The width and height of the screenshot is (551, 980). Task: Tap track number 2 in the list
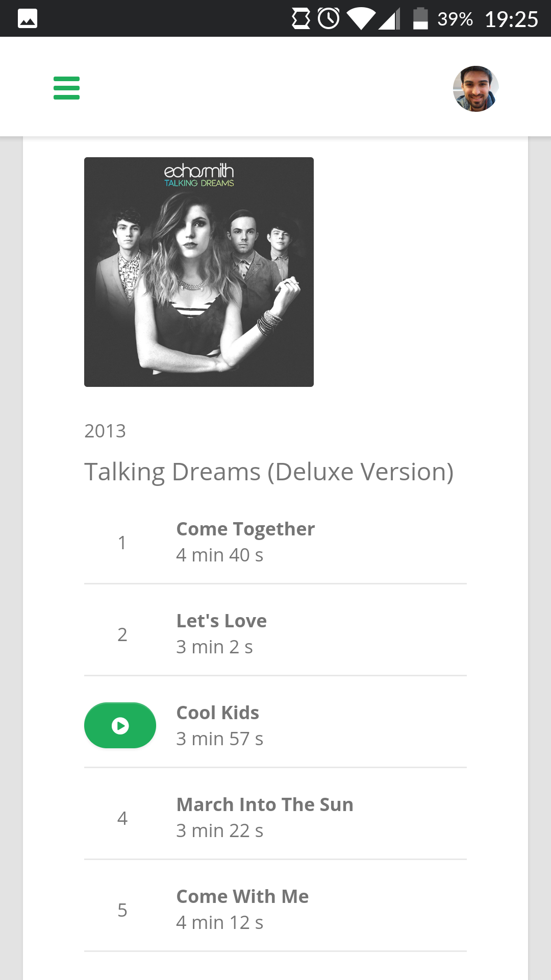coord(122,634)
